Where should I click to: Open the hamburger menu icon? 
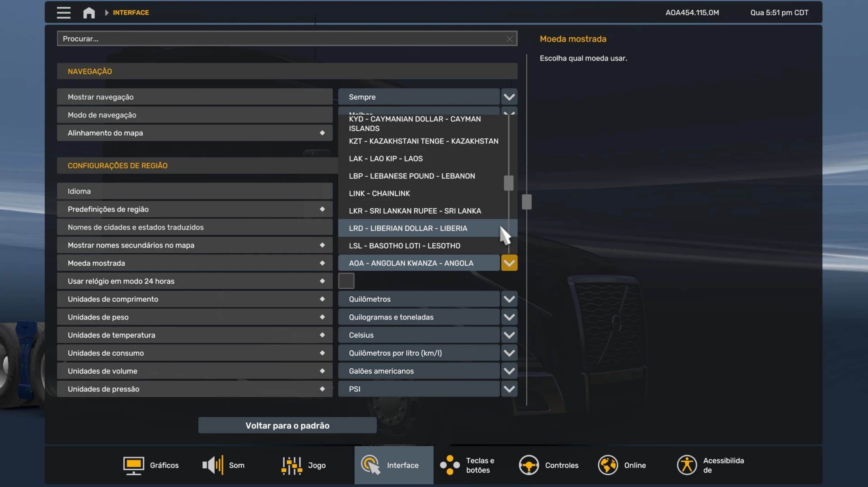click(x=64, y=13)
